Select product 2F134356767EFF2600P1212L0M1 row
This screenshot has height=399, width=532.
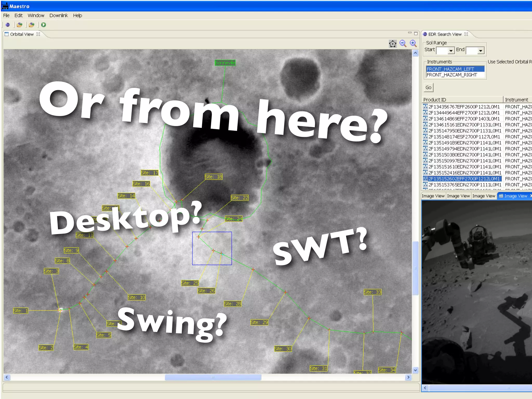pyautogui.click(x=464, y=107)
